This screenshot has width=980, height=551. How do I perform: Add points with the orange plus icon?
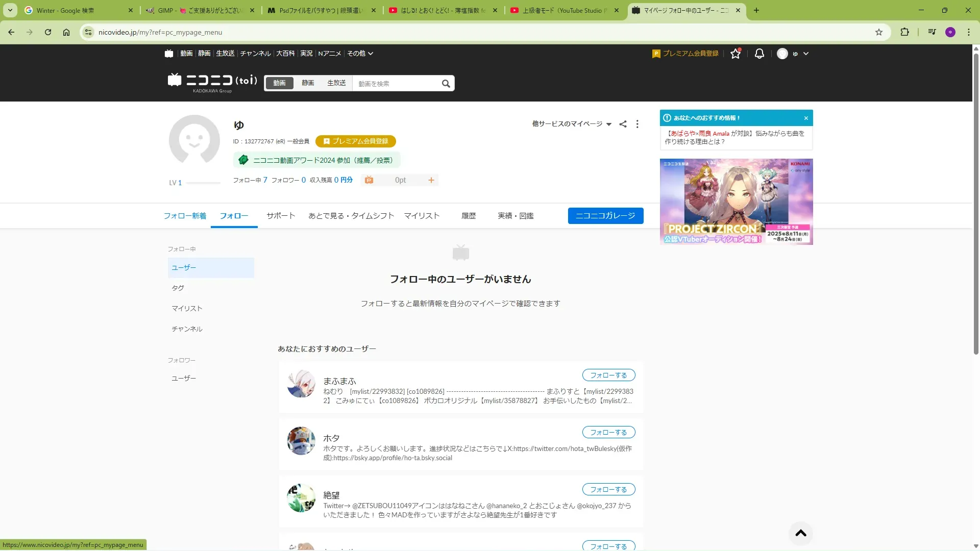(431, 180)
